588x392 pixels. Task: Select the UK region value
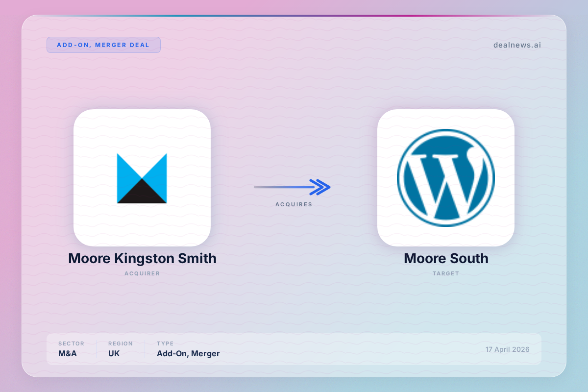pyautogui.click(x=114, y=353)
